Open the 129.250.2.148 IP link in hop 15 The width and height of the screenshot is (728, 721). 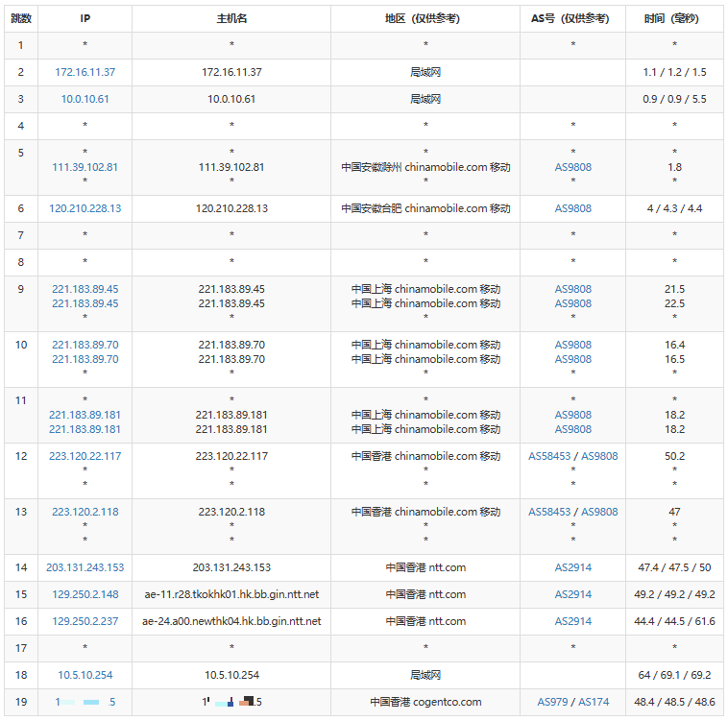(x=85, y=594)
